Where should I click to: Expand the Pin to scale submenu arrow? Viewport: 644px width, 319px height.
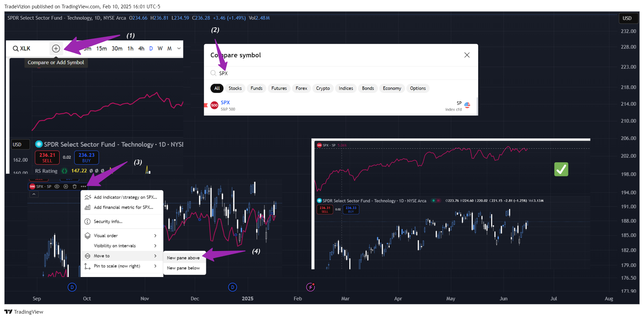tap(156, 266)
